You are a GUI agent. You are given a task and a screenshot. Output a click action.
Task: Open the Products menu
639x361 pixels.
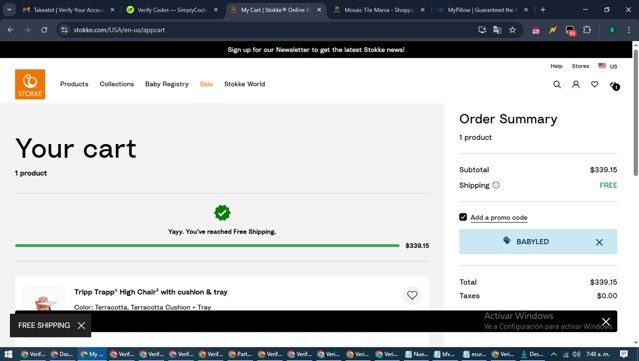tap(74, 84)
